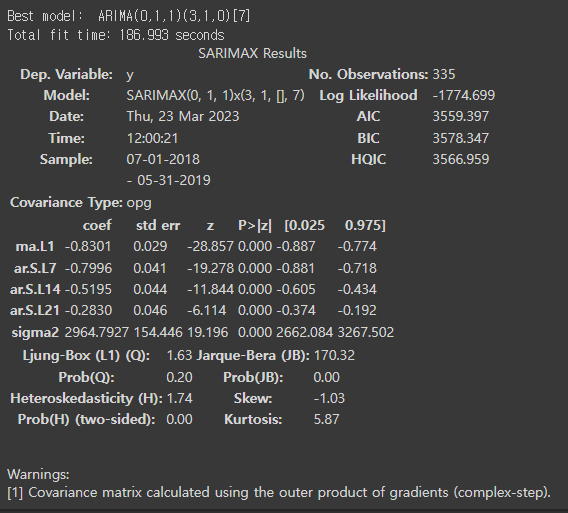Click the 'Jarque-Bera (JB):' label

253,355
